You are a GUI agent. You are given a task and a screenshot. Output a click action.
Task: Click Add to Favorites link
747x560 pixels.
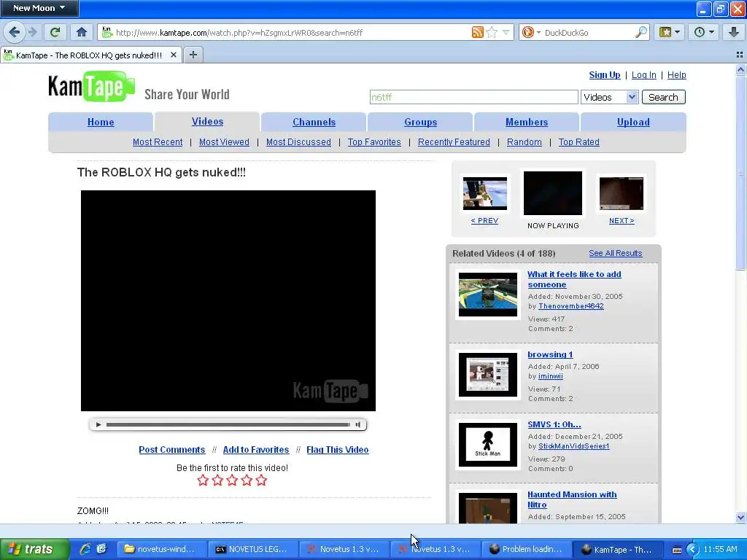pos(256,449)
